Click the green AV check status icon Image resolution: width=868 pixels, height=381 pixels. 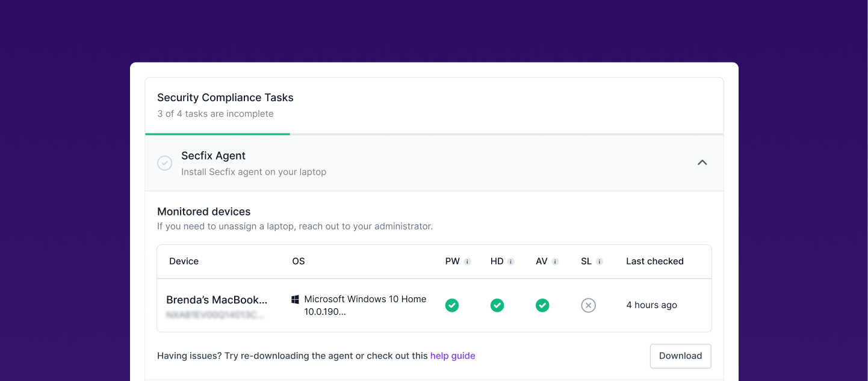(542, 306)
